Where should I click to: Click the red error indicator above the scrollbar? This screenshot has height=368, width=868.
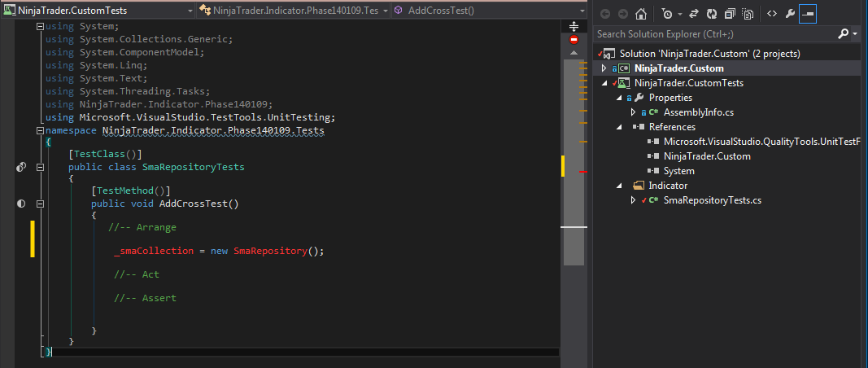pos(574,40)
